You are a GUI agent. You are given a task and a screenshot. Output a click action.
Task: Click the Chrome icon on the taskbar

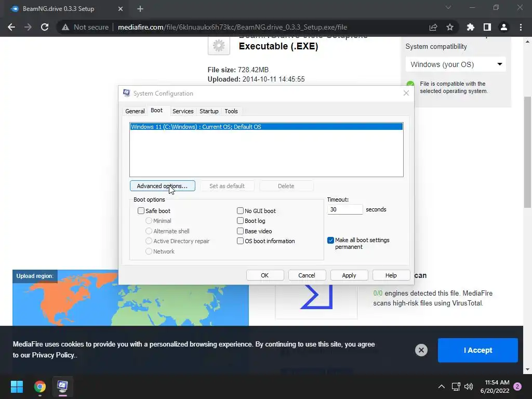(x=40, y=387)
